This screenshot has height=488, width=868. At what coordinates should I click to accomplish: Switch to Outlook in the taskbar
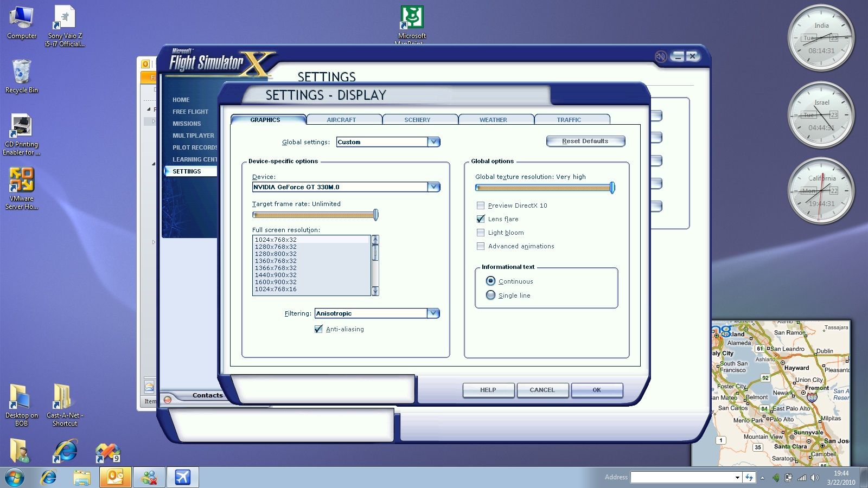coord(115,477)
